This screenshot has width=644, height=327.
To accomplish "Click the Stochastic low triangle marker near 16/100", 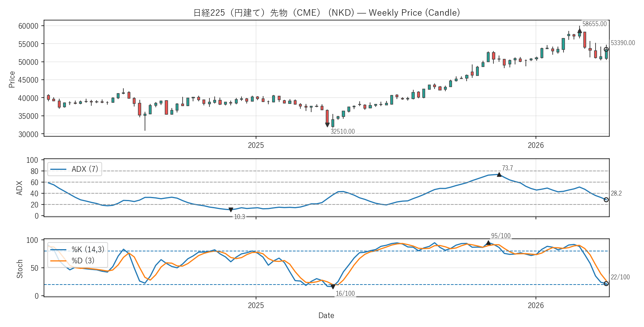I will pos(333,287).
